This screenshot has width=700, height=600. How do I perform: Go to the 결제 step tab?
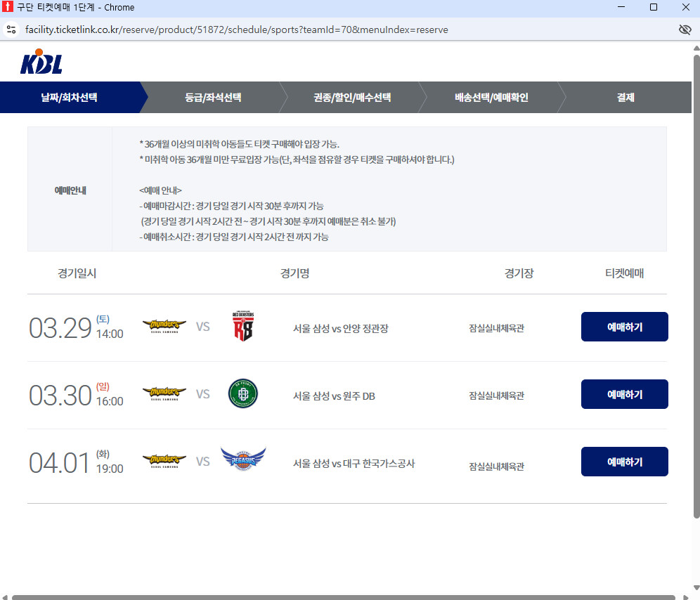coord(625,98)
